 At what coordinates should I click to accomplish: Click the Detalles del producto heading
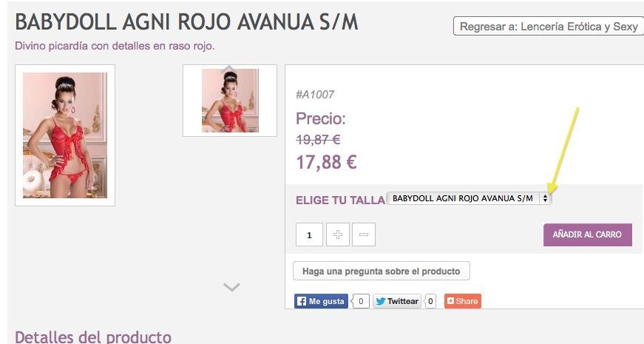coord(93,337)
